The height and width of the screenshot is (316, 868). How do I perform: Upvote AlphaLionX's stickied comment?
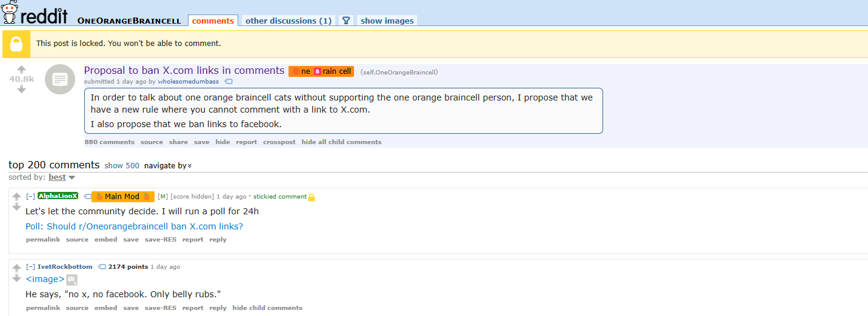pyautogui.click(x=17, y=197)
